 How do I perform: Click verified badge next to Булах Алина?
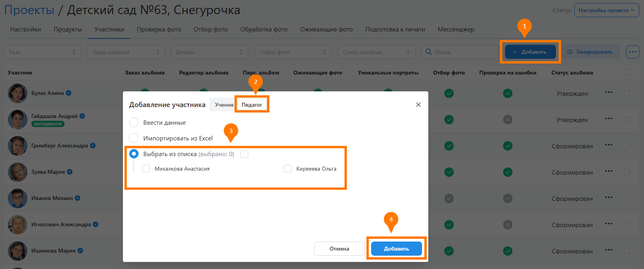tap(69, 93)
